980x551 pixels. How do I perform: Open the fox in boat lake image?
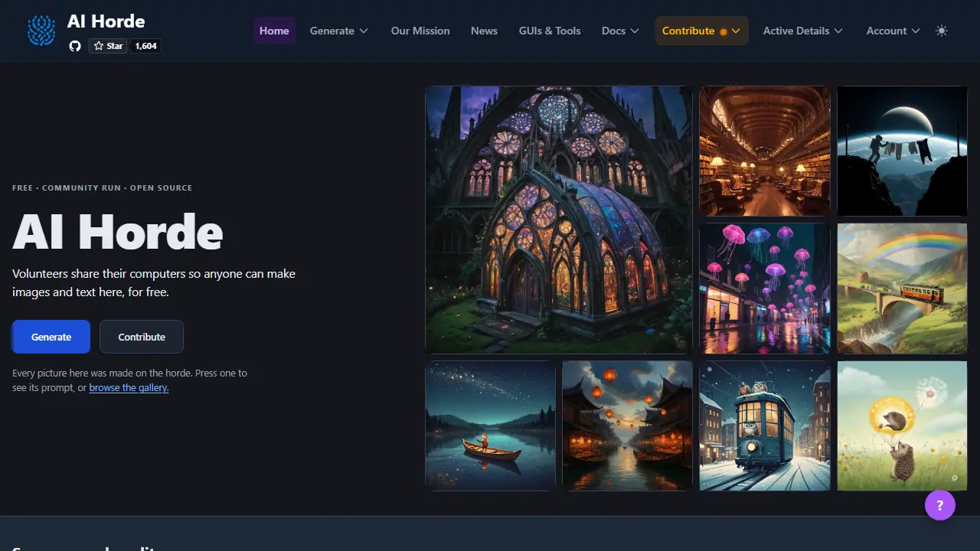491,425
